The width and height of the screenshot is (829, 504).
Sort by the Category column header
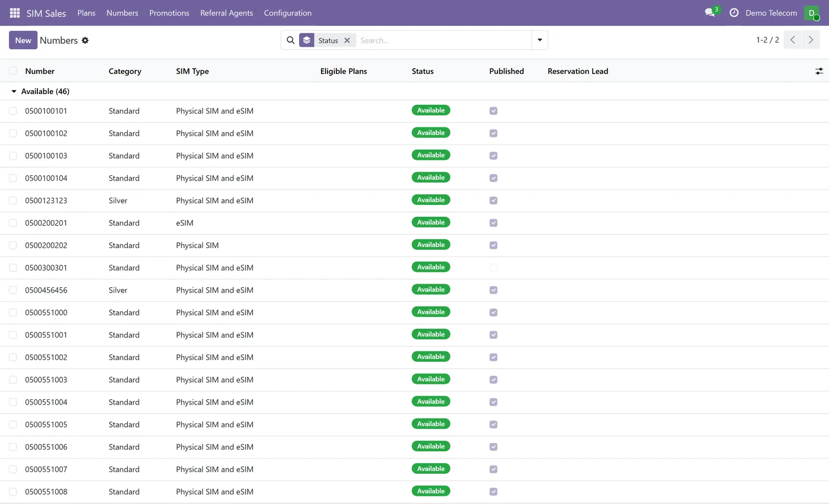(x=125, y=71)
